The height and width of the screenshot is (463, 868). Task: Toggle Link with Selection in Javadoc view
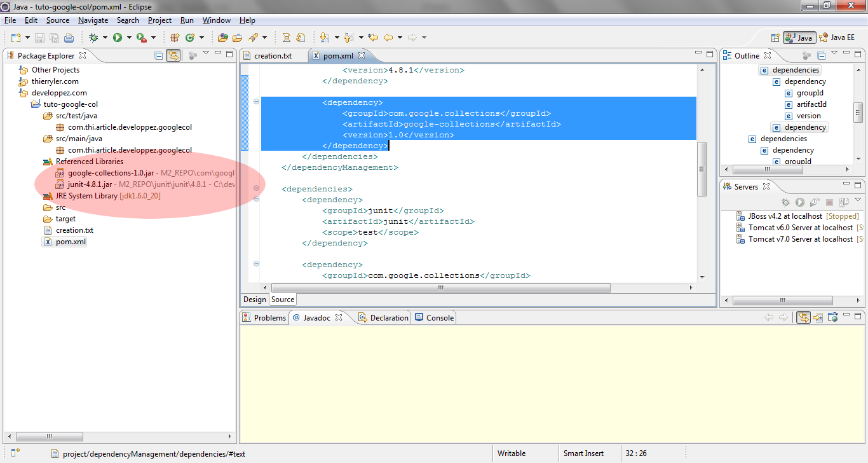(x=803, y=317)
